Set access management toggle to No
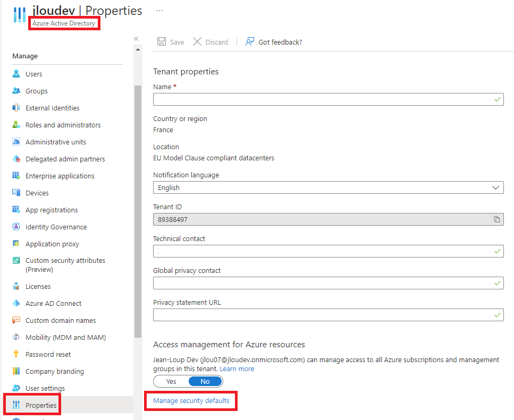The height and width of the screenshot is (420, 514). 205,381
